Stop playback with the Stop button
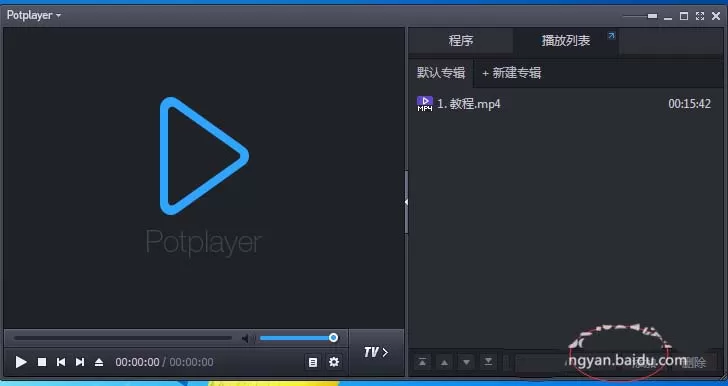 coord(42,362)
